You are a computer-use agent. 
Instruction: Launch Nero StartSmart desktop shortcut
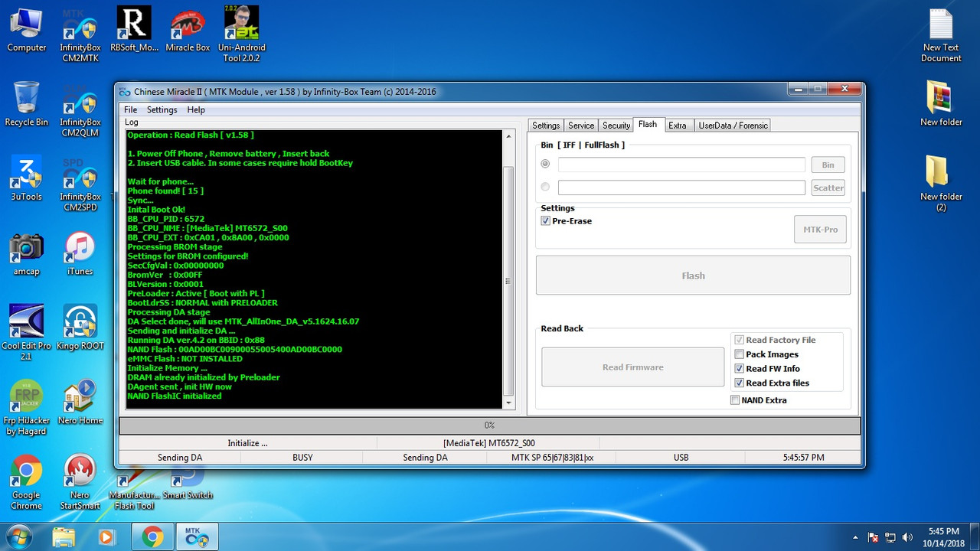(80, 483)
